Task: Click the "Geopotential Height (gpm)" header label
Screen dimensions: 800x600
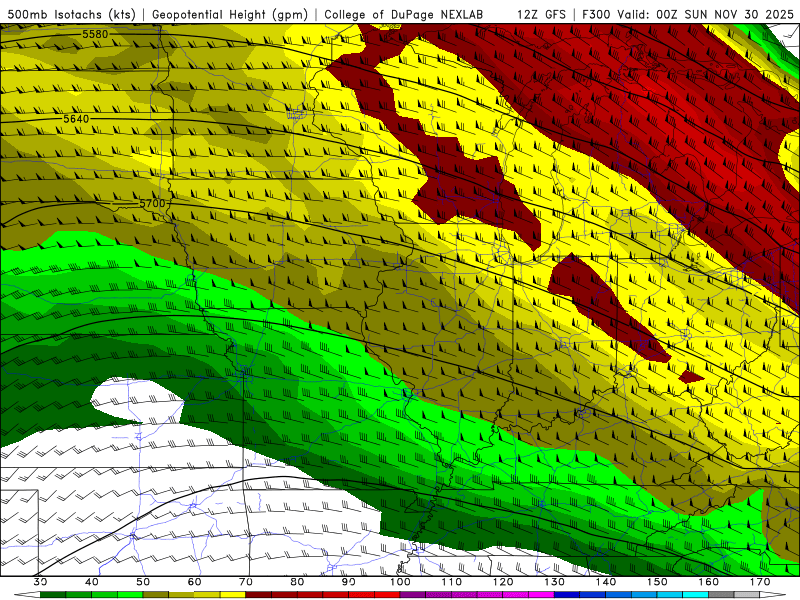Action: [x=230, y=14]
